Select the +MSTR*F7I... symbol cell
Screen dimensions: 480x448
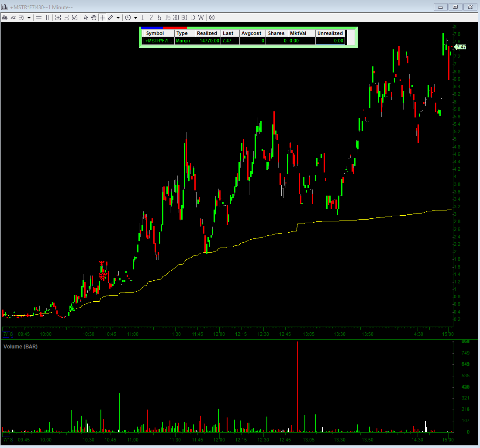point(159,41)
